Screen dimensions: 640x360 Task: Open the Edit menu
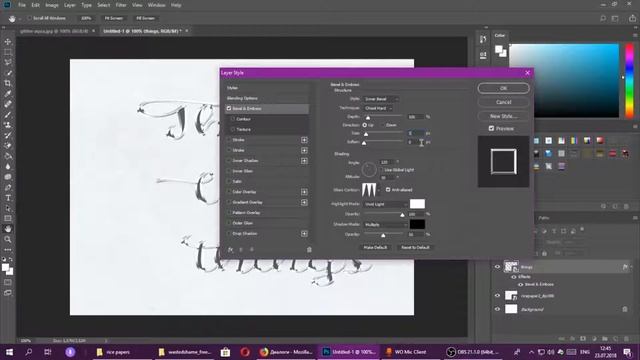(36, 5)
